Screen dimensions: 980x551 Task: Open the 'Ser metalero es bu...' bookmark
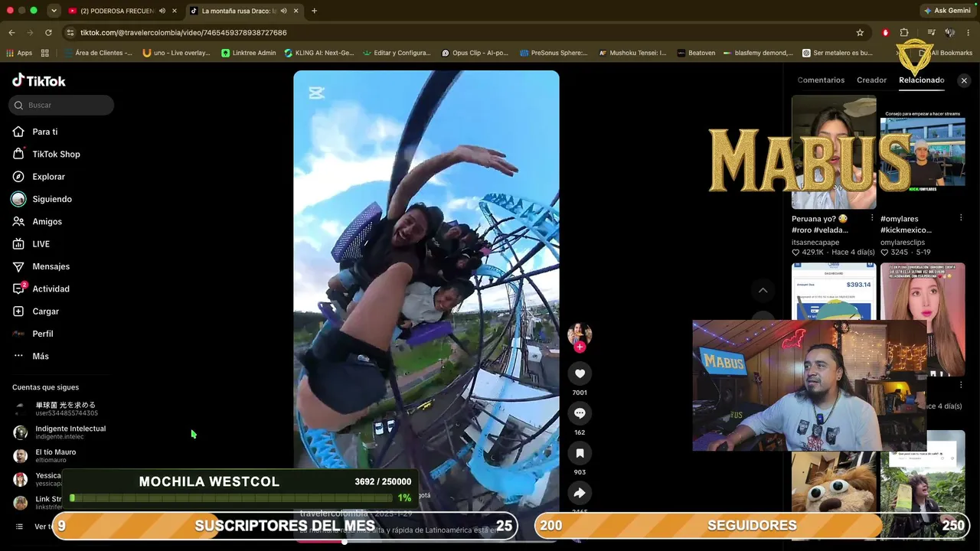point(838,53)
